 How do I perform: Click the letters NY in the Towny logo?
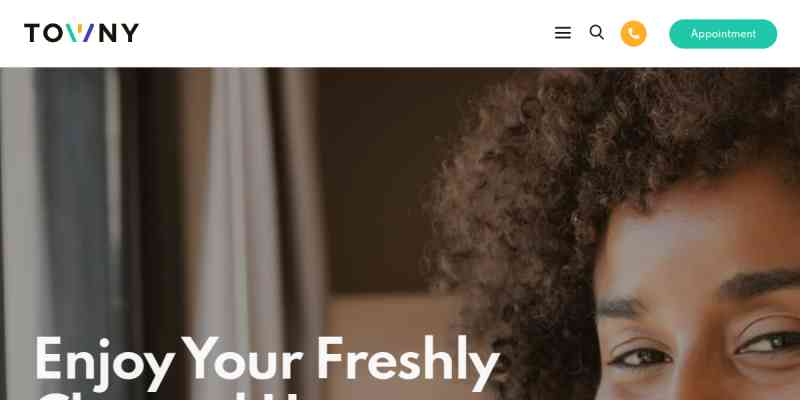click(x=118, y=33)
